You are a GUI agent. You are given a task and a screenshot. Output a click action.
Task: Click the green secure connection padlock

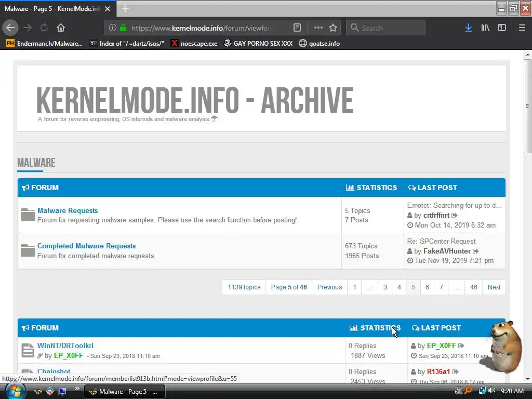tap(123, 28)
